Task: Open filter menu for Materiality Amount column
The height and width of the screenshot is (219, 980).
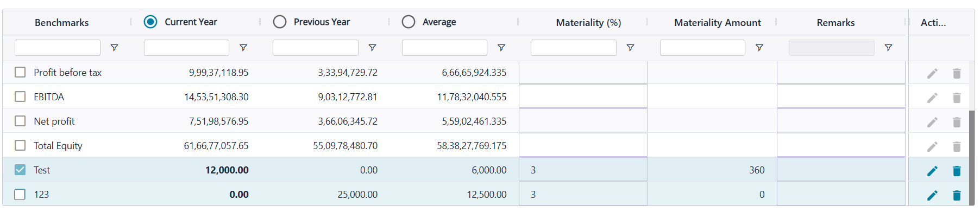Action: tap(759, 48)
